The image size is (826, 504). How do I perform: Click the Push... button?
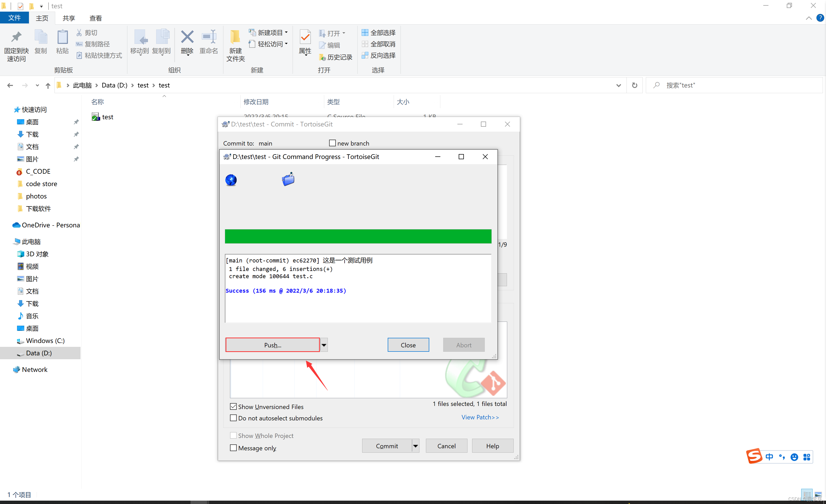pyautogui.click(x=272, y=345)
